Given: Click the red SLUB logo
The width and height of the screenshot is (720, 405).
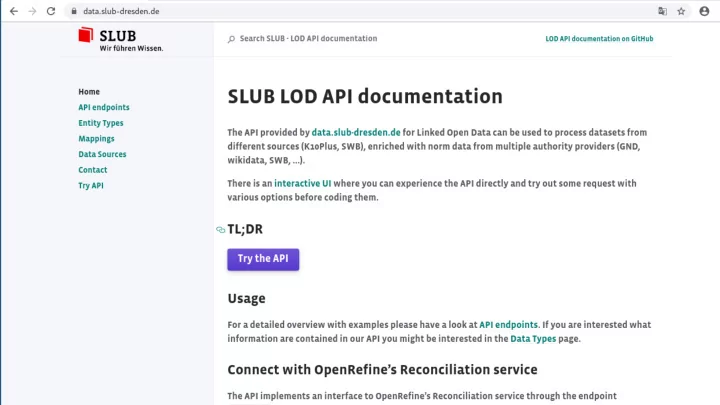Looking at the screenshot, I should [x=86, y=35].
